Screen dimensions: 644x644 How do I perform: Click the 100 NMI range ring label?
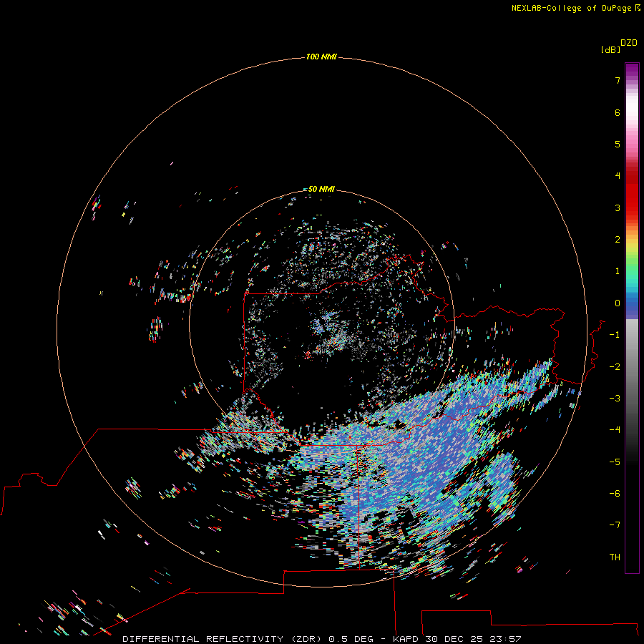[321, 57]
